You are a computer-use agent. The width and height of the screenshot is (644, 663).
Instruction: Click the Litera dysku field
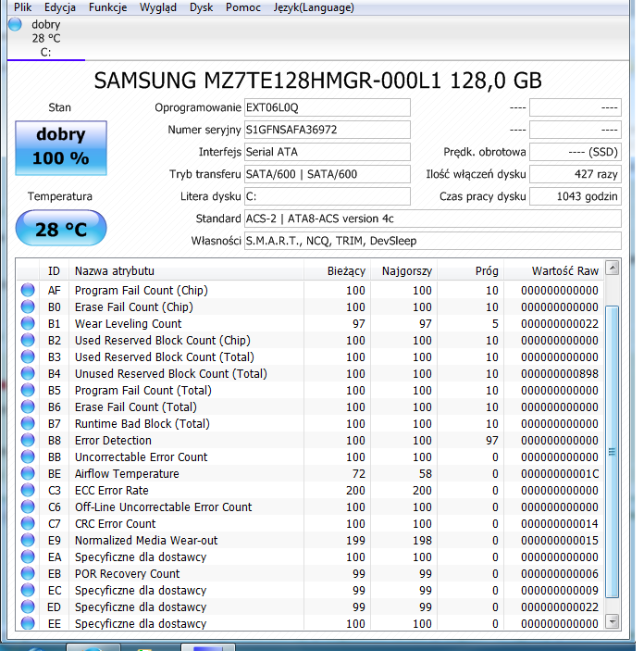(x=327, y=196)
